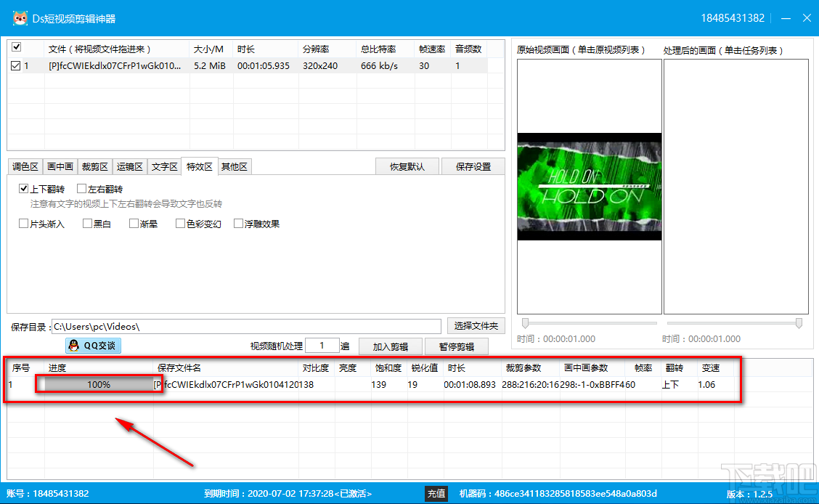Screen dimensions: 819x504
Task: Switch to the 调色区 tab
Action: [x=25, y=166]
